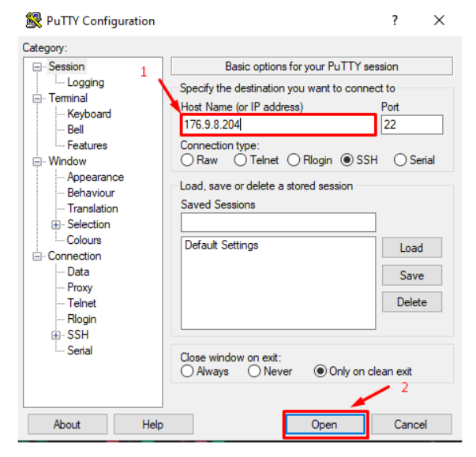Open the Logging category
The width and height of the screenshot is (476, 457).
(85, 83)
